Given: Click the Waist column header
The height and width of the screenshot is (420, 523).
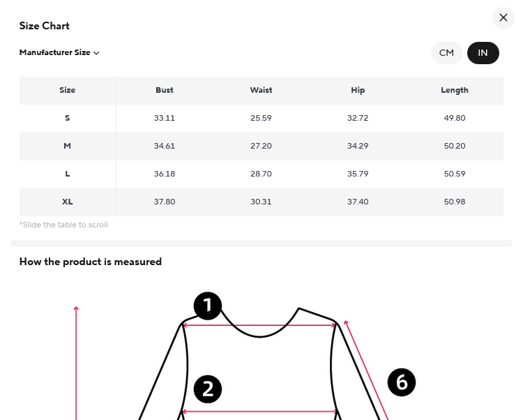Looking at the screenshot, I should pyautogui.click(x=261, y=90).
